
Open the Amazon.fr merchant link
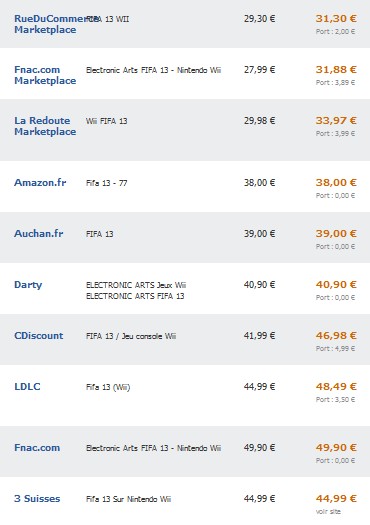tap(40, 182)
